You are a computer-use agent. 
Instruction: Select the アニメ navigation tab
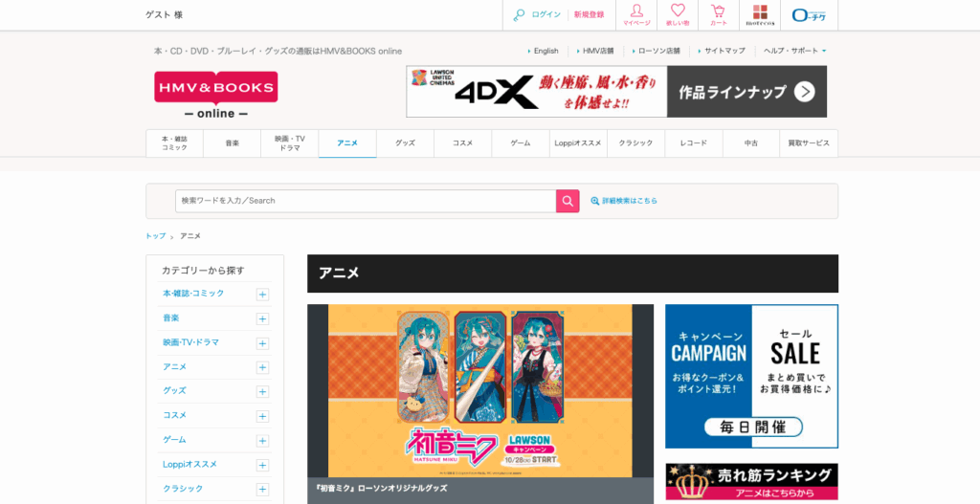[347, 143]
